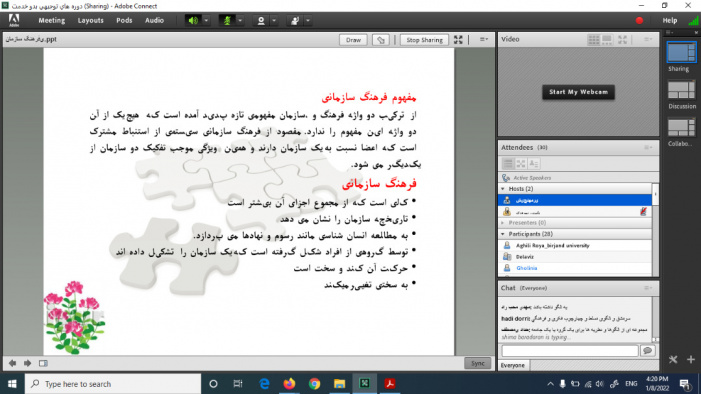Add a new layout with plus icon
The width and height of the screenshot is (701, 394).
pos(691,359)
